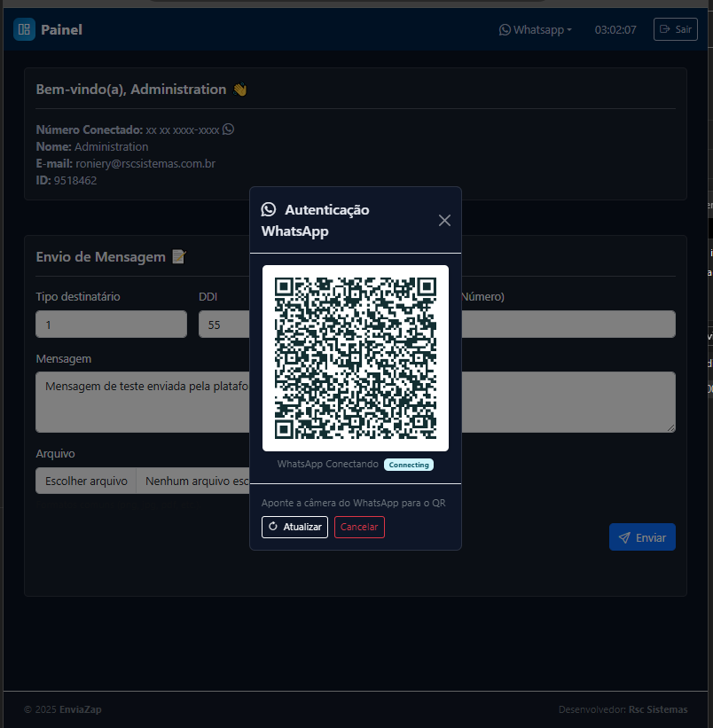Image resolution: width=713 pixels, height=728 pixels.
Task: Open the Whatsapp dropdown in navbar
Action: coord(536,29)
